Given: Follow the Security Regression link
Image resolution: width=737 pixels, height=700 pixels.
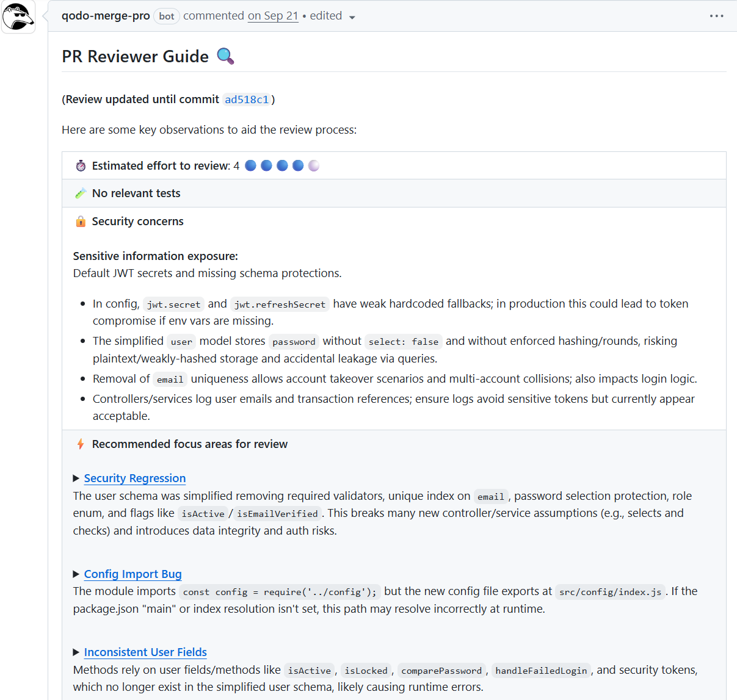Looking at the screenshot, I should [x=134, y=478].
